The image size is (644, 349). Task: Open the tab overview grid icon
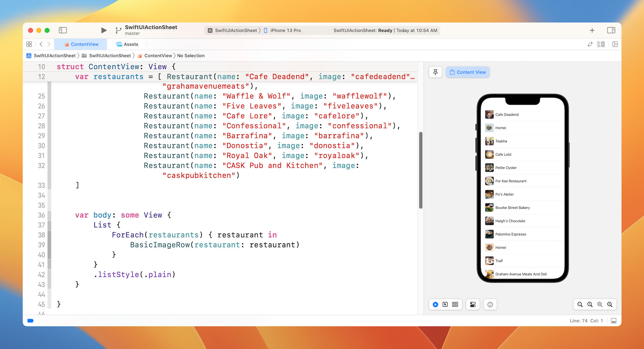pyautogui.click(x=29, y=44)
